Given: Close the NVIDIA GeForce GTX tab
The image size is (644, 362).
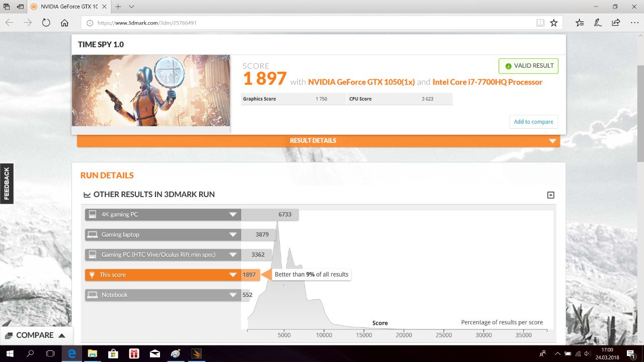Looking at the screenshot, I should [x=105, y=7].
